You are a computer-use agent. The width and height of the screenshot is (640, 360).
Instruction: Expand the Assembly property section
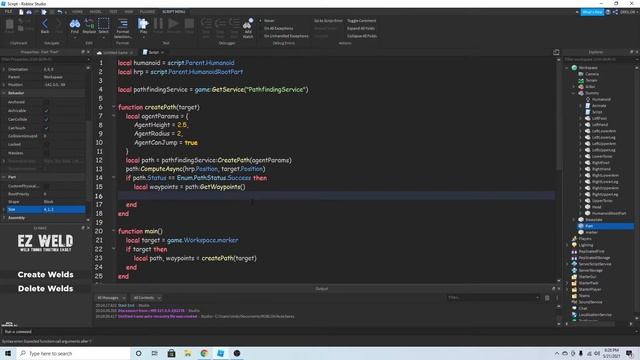tap(4, 218)
